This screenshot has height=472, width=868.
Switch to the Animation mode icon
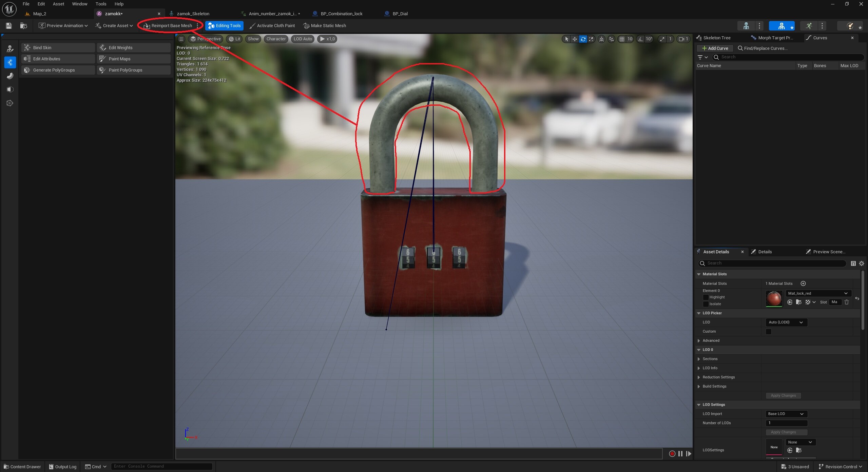(809, 26)
